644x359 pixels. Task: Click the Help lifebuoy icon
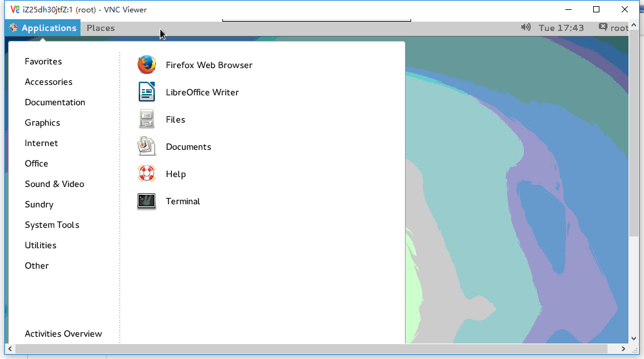(147, 174)
